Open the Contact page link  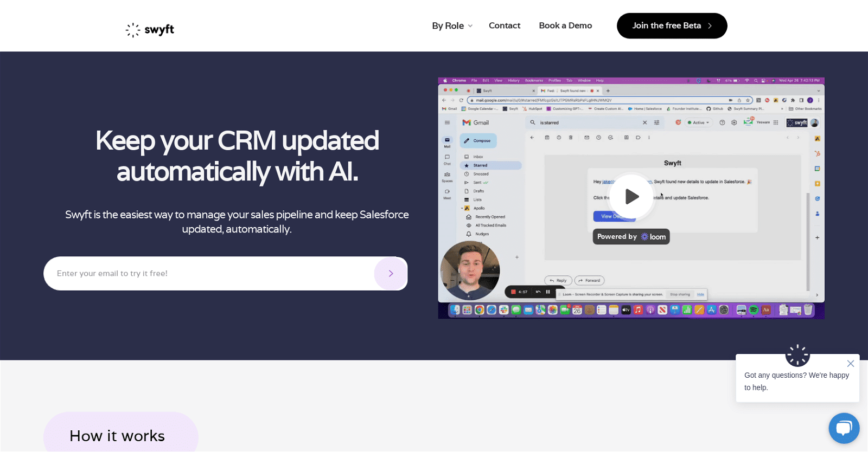(x=505, y=25)
